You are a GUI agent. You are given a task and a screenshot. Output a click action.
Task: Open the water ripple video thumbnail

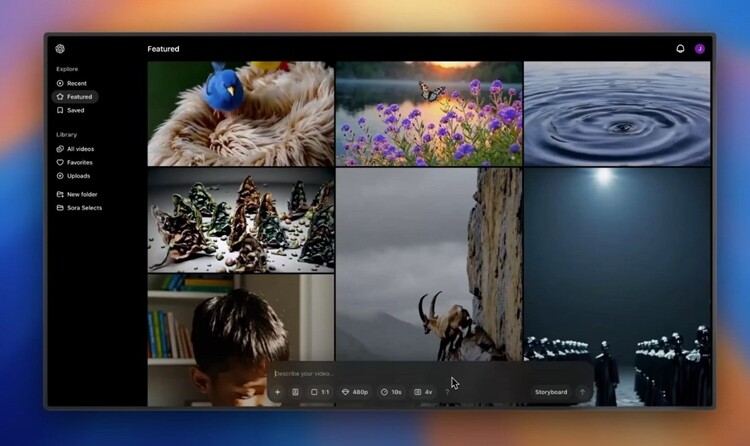click(617, 113)
